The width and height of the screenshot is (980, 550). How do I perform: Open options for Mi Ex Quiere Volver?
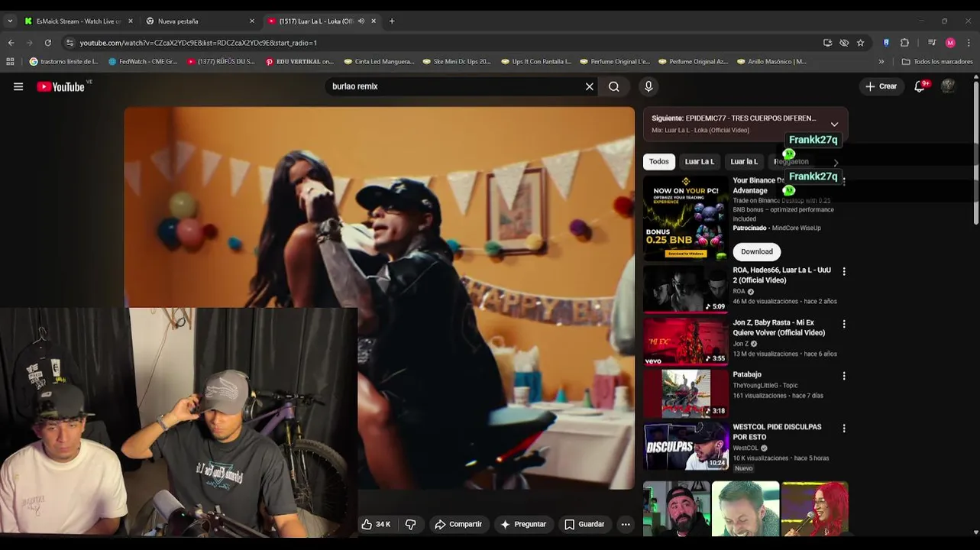(x=844, y=324)
